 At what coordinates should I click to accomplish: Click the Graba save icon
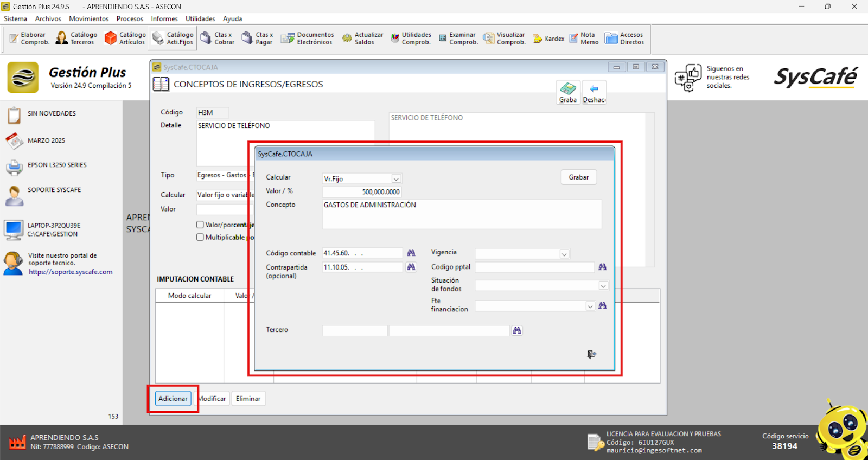568,92
